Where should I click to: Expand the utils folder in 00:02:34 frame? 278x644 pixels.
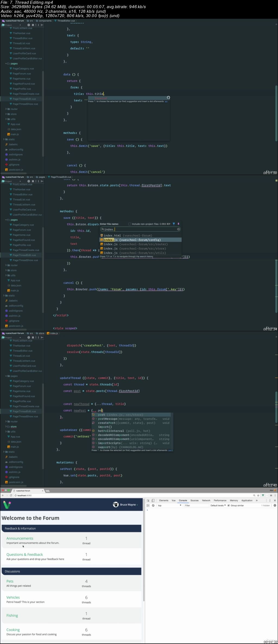pyautogui.click(x=6, y=275)
